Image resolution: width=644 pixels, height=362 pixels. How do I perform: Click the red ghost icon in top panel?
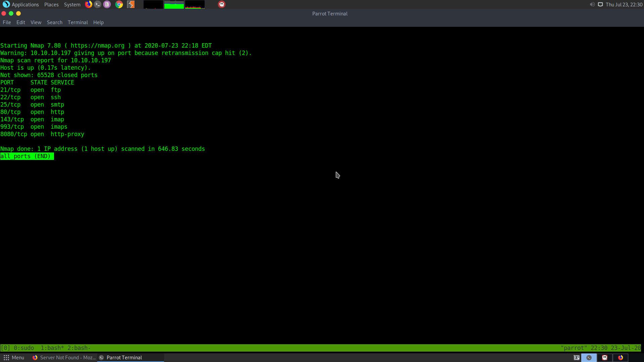tap(222, 4)
